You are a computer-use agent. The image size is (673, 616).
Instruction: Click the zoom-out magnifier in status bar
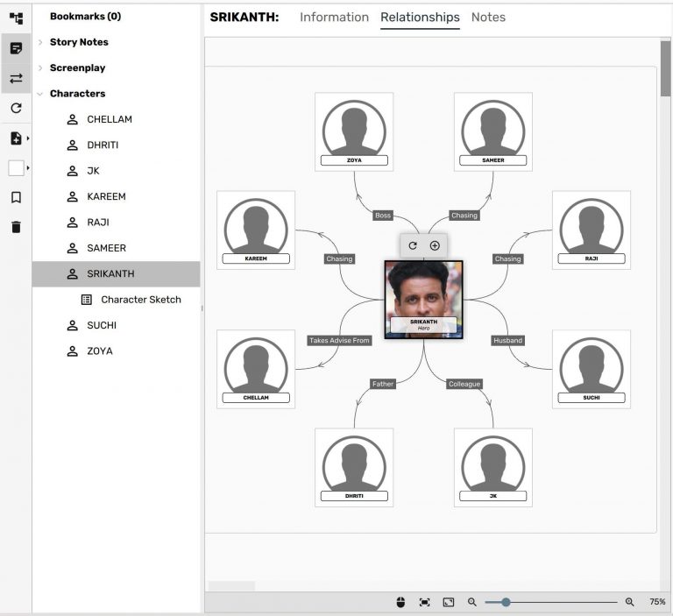471,602
